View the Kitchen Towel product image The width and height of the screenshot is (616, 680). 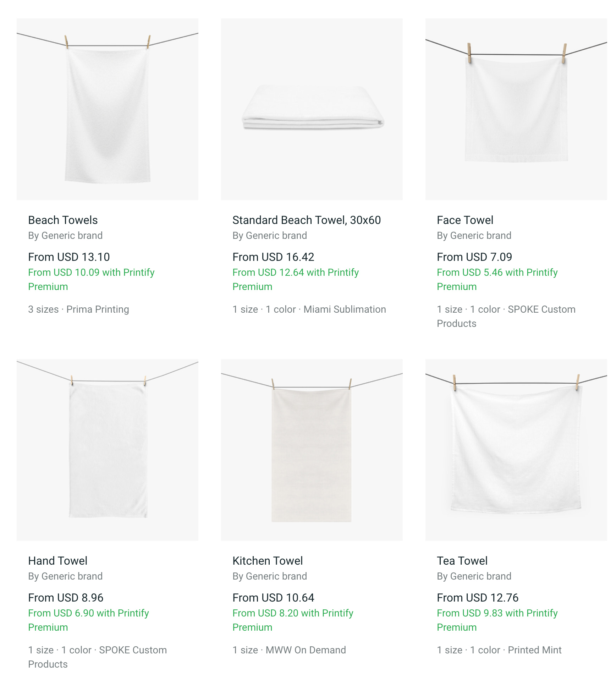coord(312,450)
